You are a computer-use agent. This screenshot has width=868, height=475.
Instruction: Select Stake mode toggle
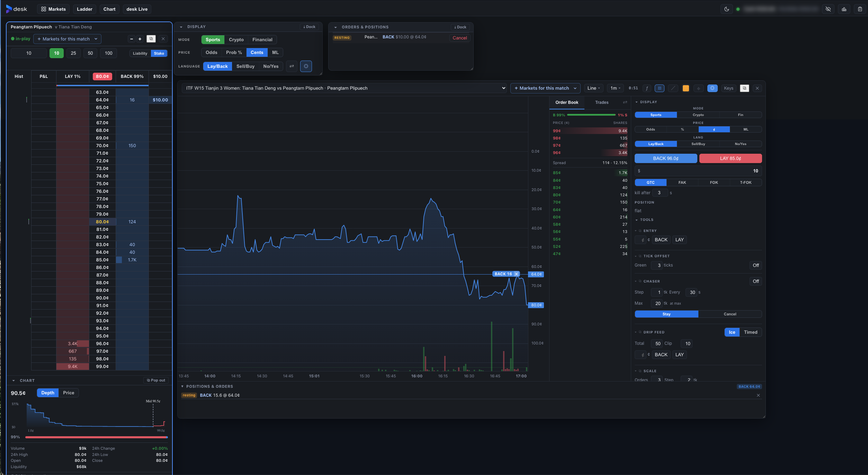pos(159,53)
